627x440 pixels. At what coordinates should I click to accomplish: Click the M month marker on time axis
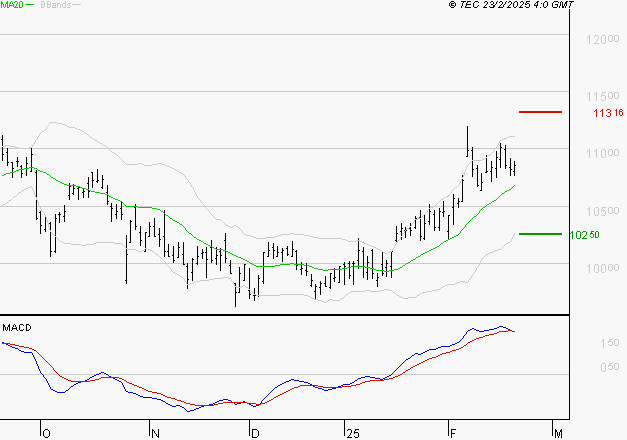558,434
